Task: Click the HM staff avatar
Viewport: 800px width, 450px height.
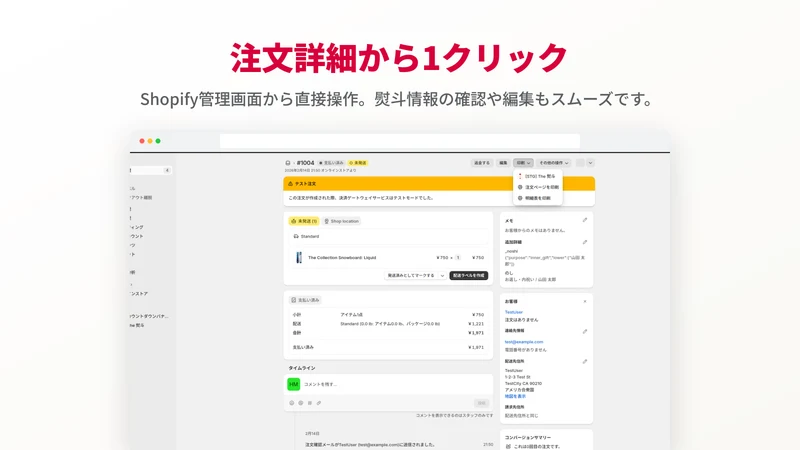Action: coord(293,384)
